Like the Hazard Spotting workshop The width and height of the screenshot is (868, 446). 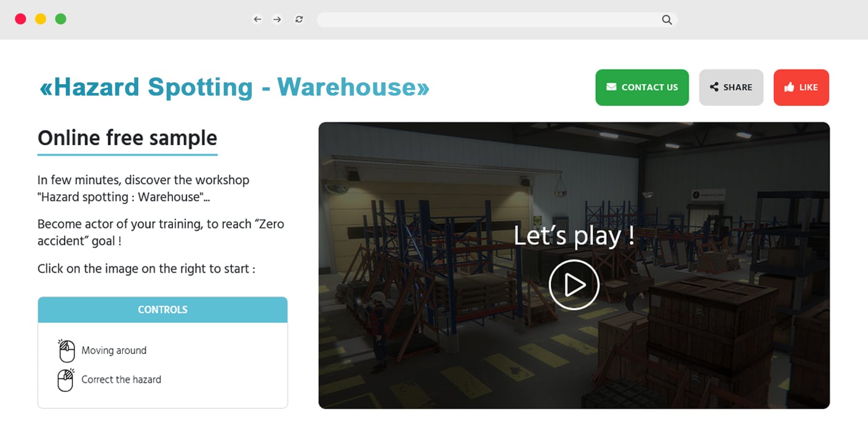point(801,87)
